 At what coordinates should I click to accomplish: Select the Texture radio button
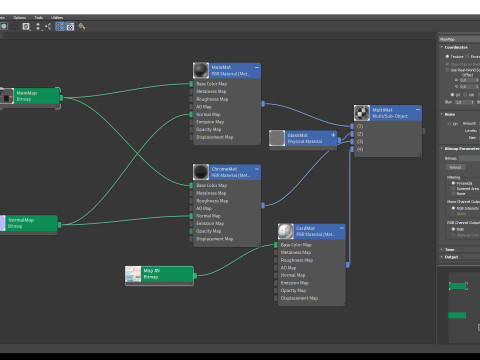click(x=447, y=57)
